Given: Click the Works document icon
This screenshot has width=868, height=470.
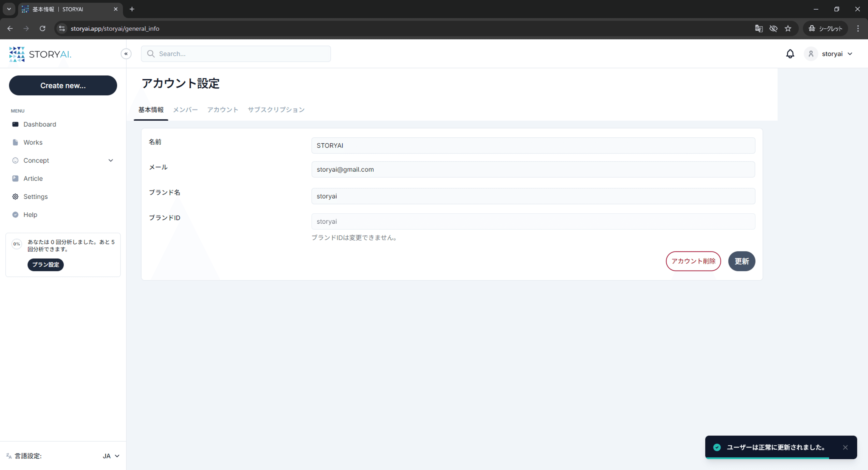Looking at the screenshot, I should pyautogui.click(x=16, y=143).
